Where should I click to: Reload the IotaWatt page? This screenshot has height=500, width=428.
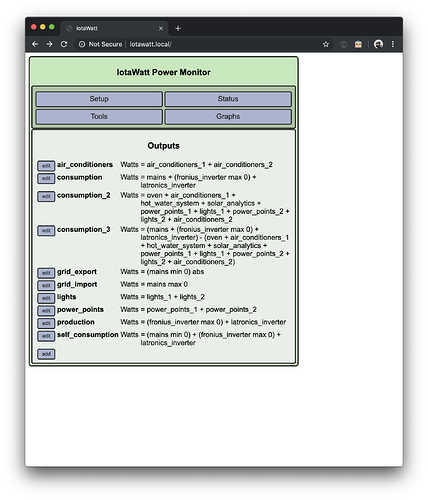64,44
